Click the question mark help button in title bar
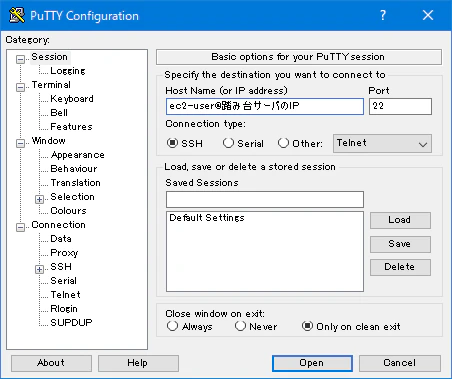The image size is (452, 379). tap(383, 15)
